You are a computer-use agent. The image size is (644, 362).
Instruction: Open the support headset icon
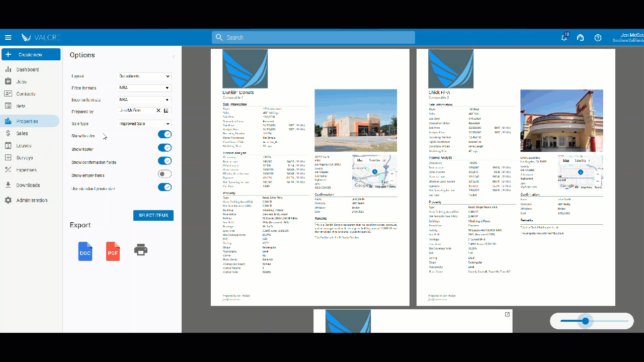point(580,38)
